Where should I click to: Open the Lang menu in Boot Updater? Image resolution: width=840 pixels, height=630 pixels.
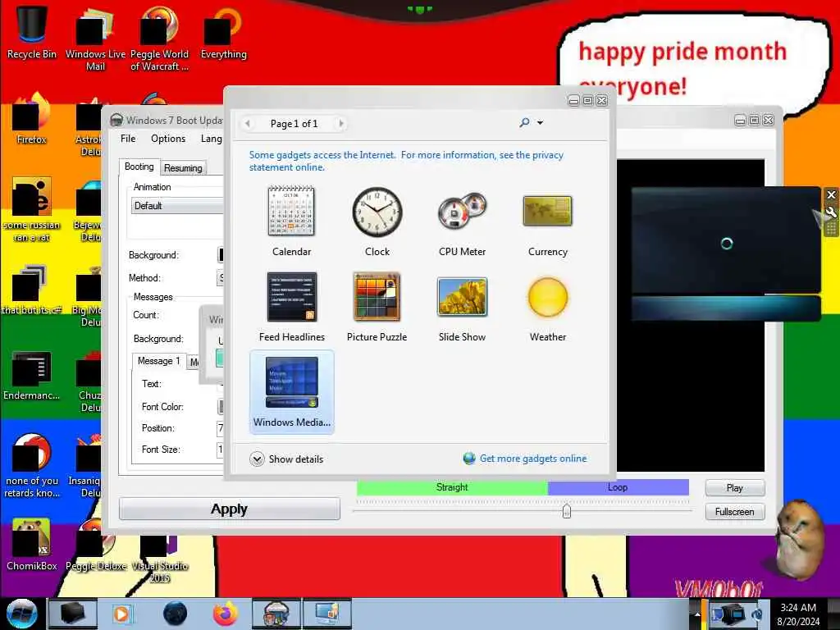[211, 139]
